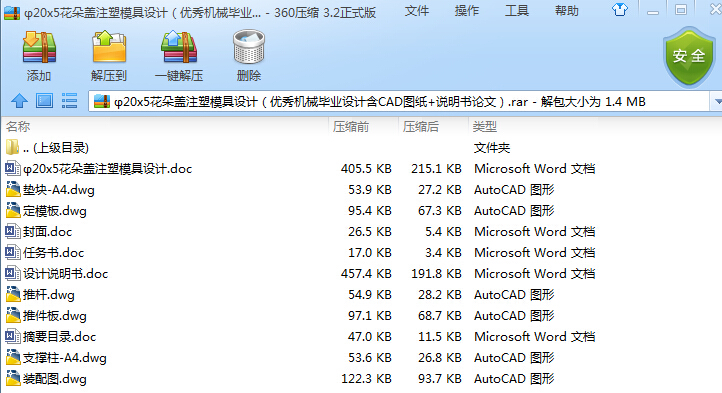The height and width of the screenshot is (393, 722).
Task: Click the 添加 (Add) toolbar icon
Action: click(x=39, y=47)
